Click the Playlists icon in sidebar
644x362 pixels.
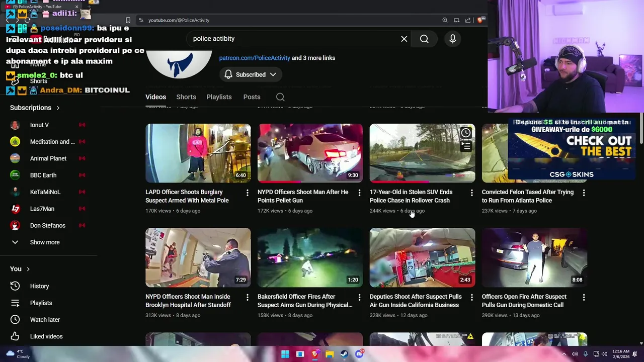point(15,303)
